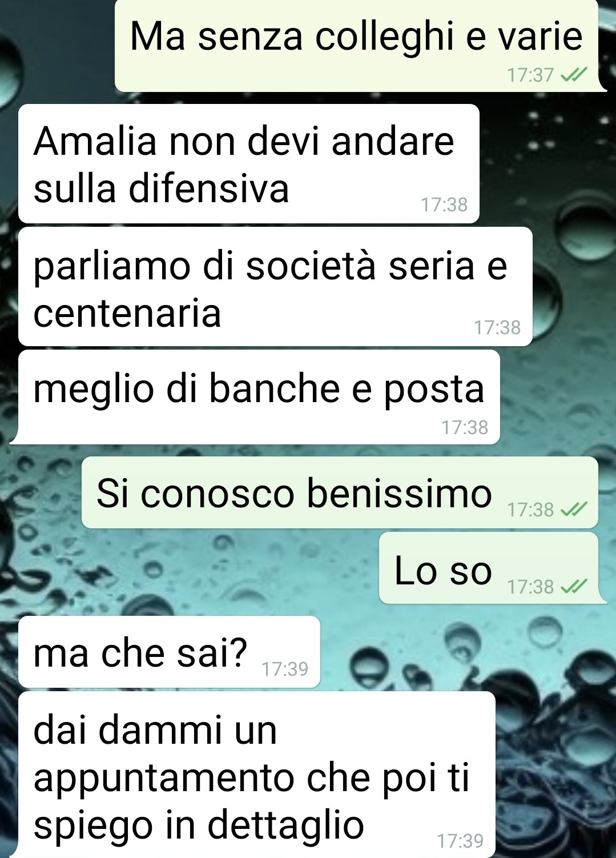Tap the double-check read receipt on 'Ma senza colleghi e varie'
Screen dimensions: 616x858
(574, 75)
